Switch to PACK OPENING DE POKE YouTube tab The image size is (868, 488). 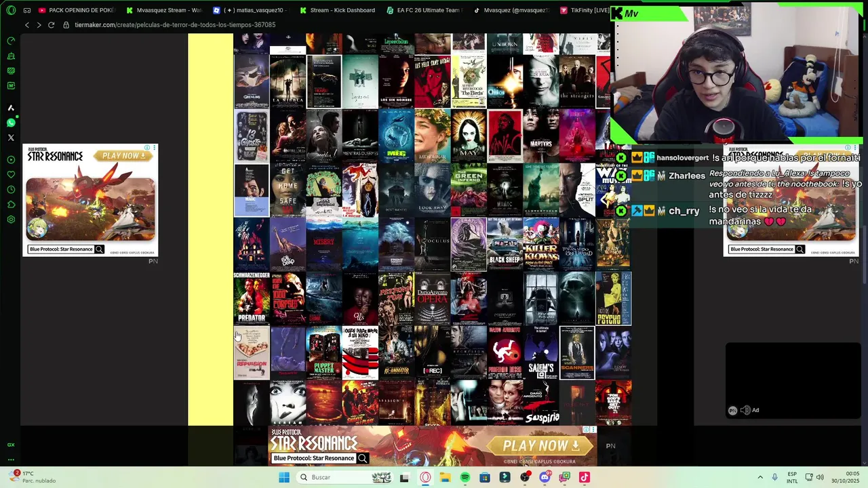[x=77, y=10]
